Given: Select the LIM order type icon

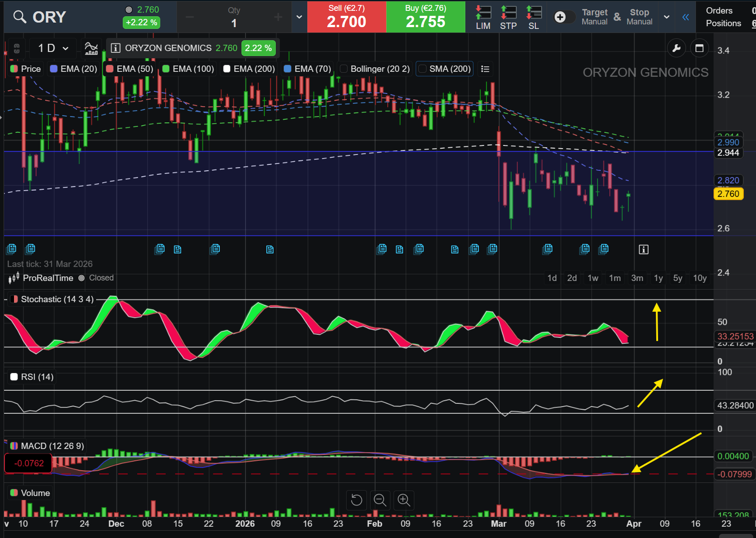Looking at the screenshot, I should (482, 14).
